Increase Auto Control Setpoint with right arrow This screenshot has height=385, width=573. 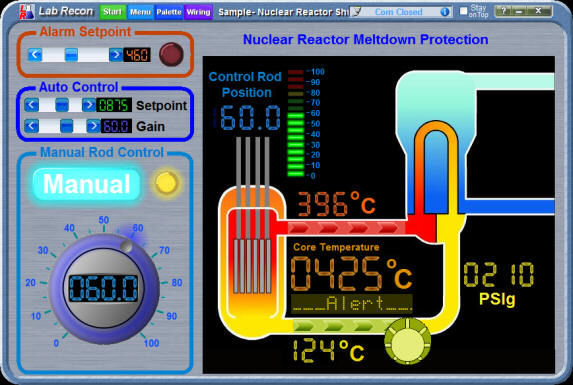point(89,105)
